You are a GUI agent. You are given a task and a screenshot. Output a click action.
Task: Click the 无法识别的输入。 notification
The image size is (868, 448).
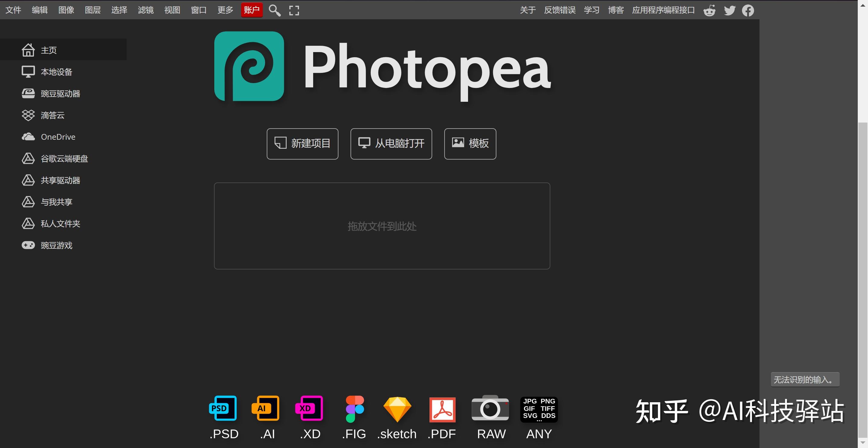coord(805,379)
